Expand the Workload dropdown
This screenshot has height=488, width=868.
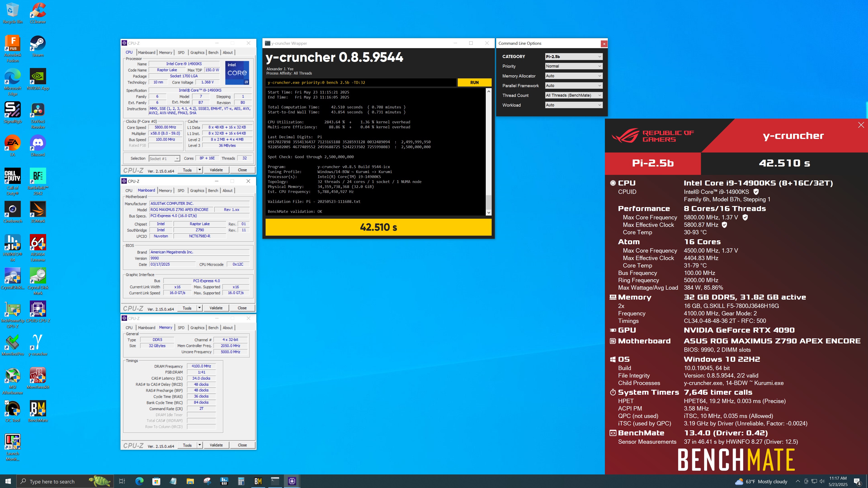[573, 105]
